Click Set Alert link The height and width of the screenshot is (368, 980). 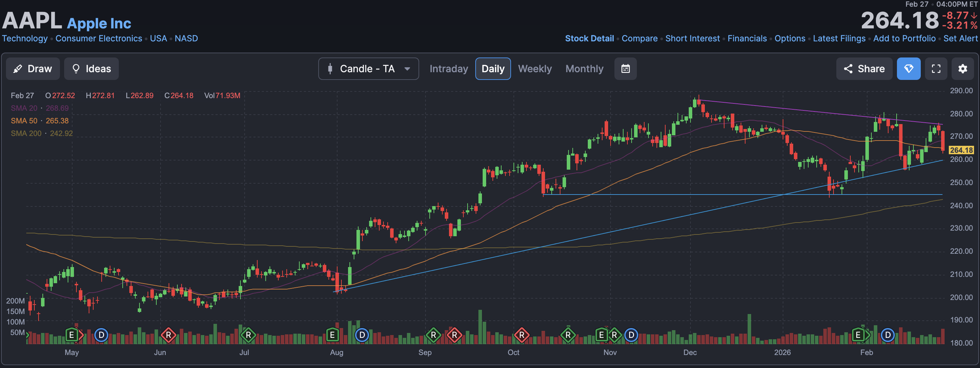point(960,39)
